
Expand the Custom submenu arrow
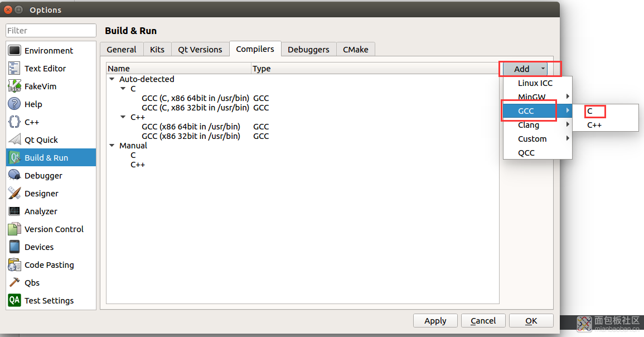(x=568, y=138)
